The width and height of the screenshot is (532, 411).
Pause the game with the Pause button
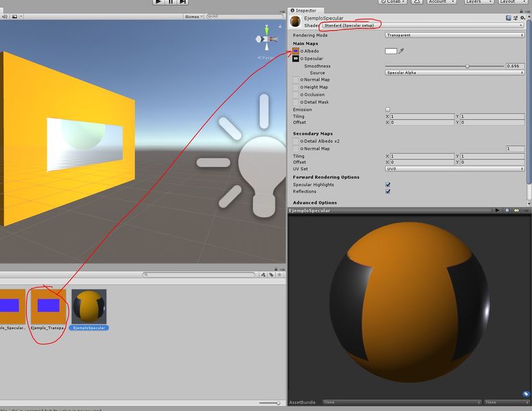pyautogui.click(x=171, y=1)
